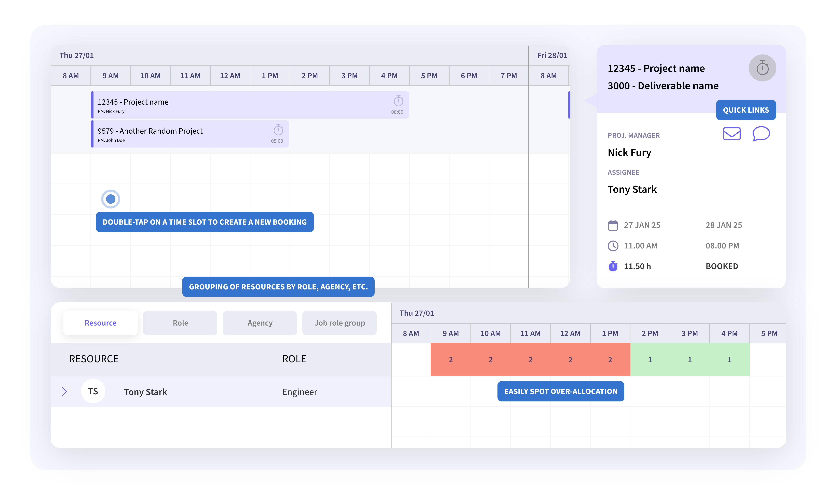Switch grouping to Role
The image size is (837, 504).
[x=180, y=323]
